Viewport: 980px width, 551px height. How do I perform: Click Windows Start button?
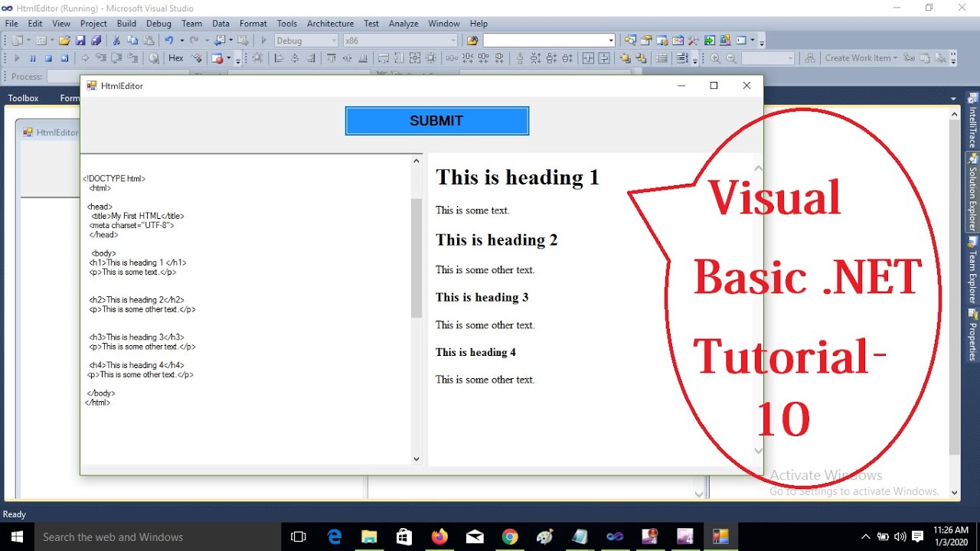17,536
